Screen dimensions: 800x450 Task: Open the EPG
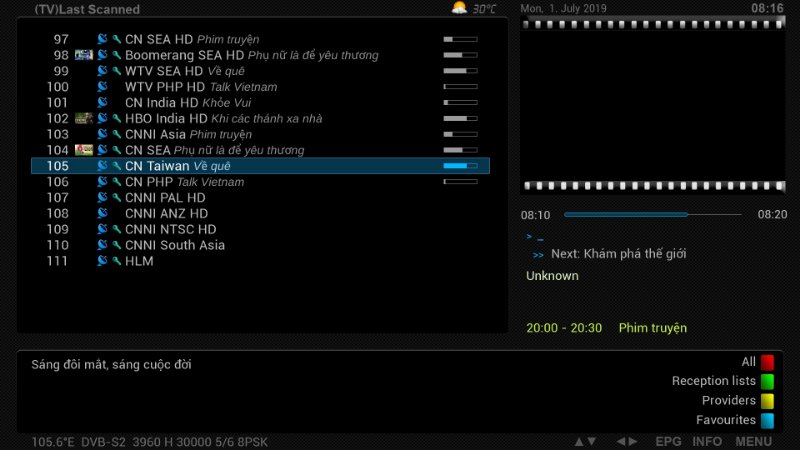pyautogui.click(x=668, y=441)
